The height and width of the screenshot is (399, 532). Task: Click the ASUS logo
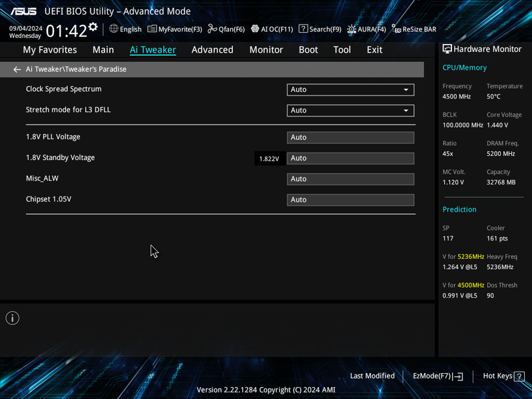tap(23, 11)
